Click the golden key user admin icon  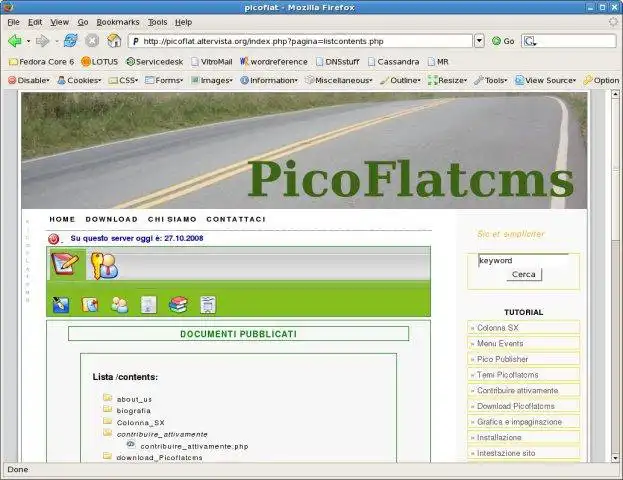click(104, 265)
